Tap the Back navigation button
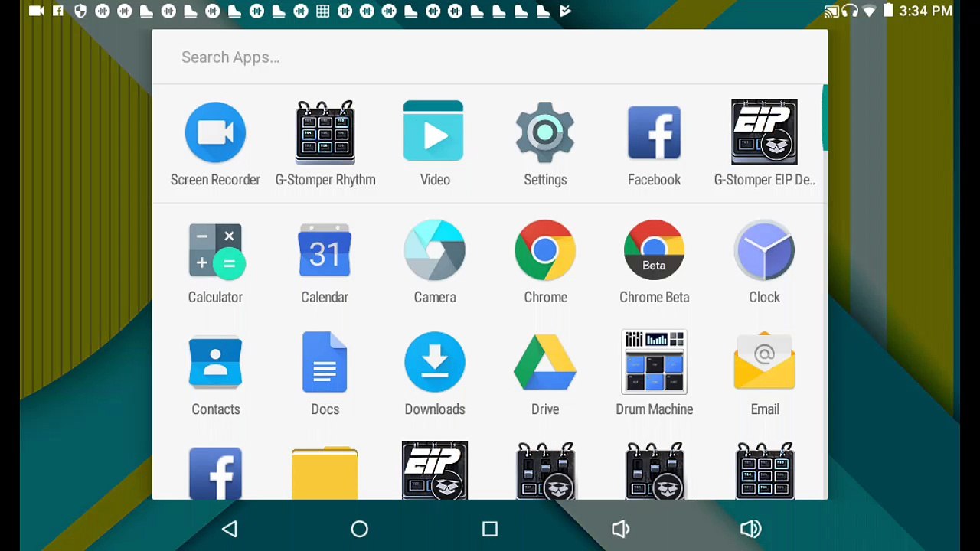The width and height of the screenshot is (980, 551). (230, 529)
